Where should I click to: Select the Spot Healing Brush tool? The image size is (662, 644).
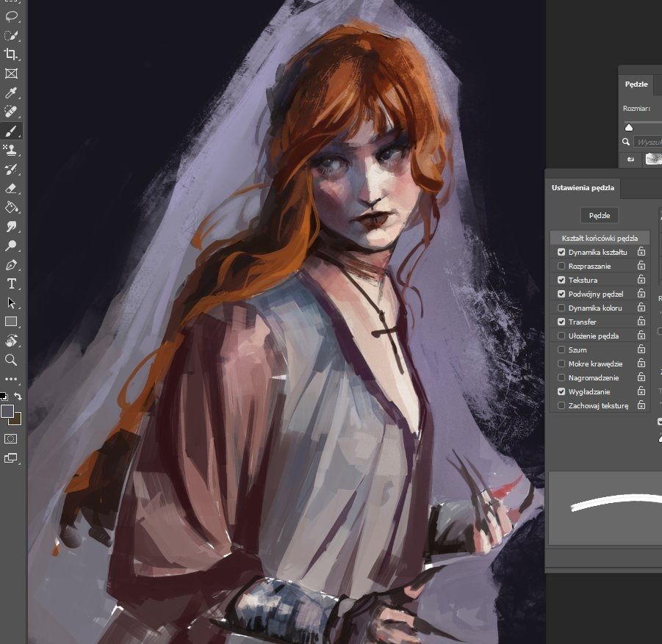pos(11,112)
